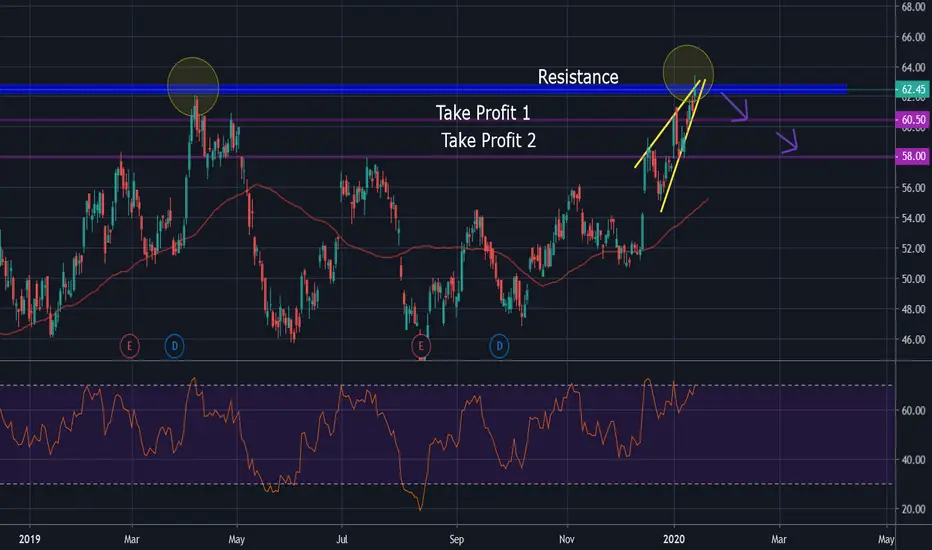Click the "56.00" price axis label
The height and width of the screenshot is (550, 932).
click(914, 188)
